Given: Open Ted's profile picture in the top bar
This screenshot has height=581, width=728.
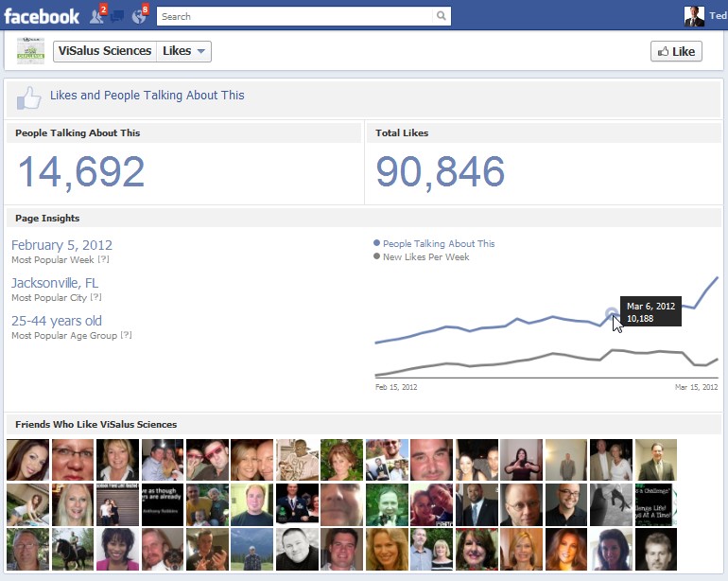Looking at the screenshot, I should (x=694, y=16).
